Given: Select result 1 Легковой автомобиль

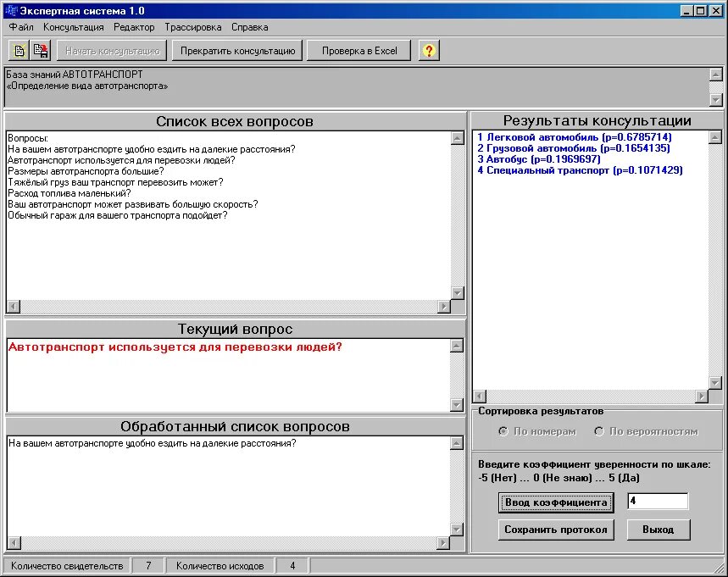Looking at the screenshot, I should pos(575,137).
